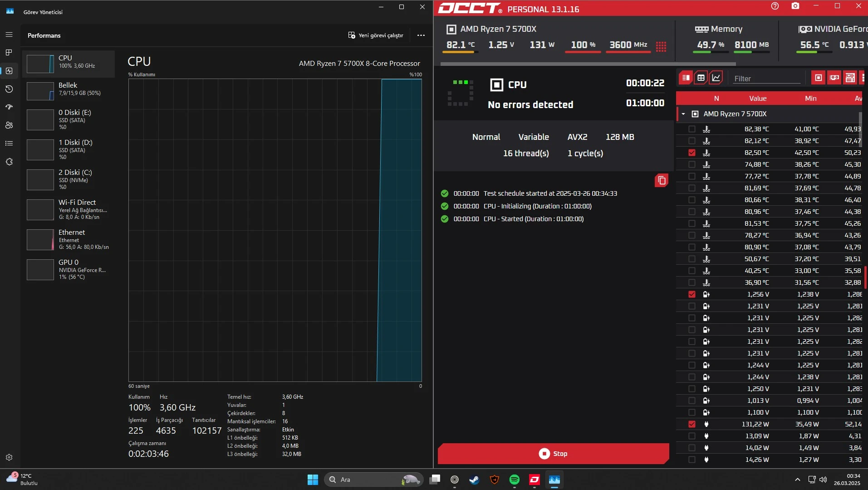Collapse the AMD Ryzen 7 5700X sensor group
Screen dimensions: 868x490
[x=683, y=114]
